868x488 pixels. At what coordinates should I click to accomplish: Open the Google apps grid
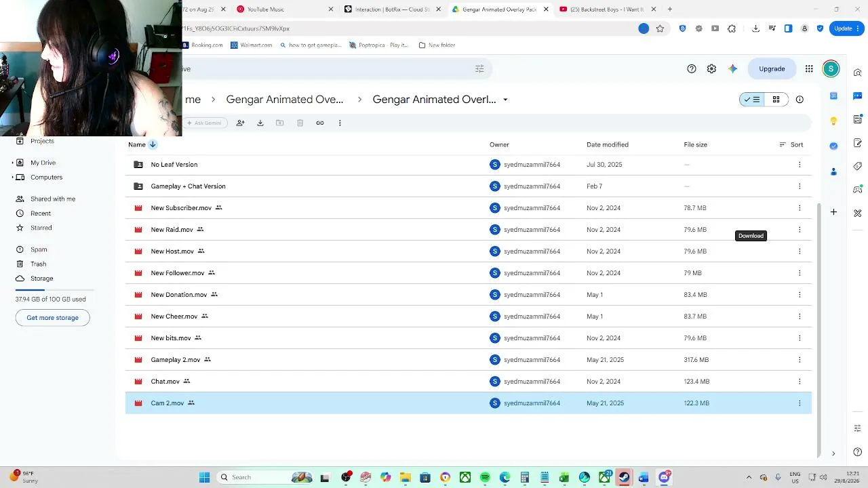[x=809, y=68]
